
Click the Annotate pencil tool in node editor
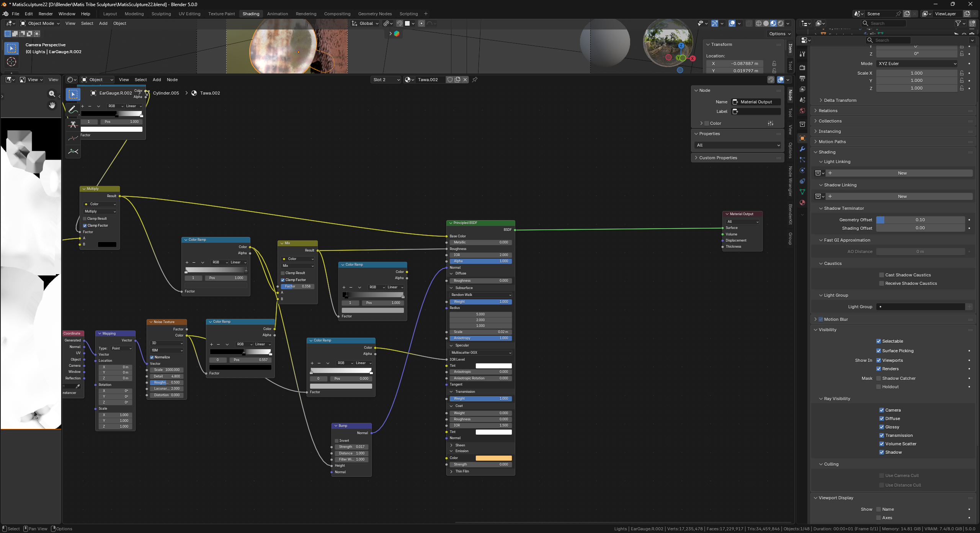click(x=73, y=110)
